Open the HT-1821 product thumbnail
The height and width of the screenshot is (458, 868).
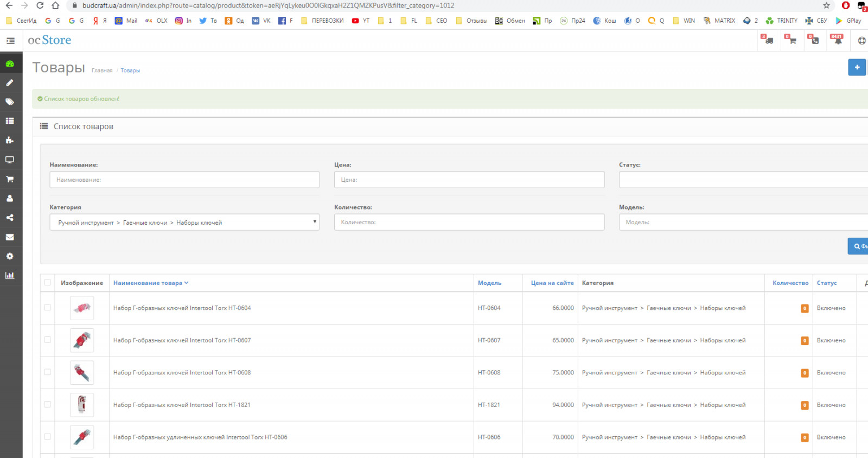[x=82, y=405]
